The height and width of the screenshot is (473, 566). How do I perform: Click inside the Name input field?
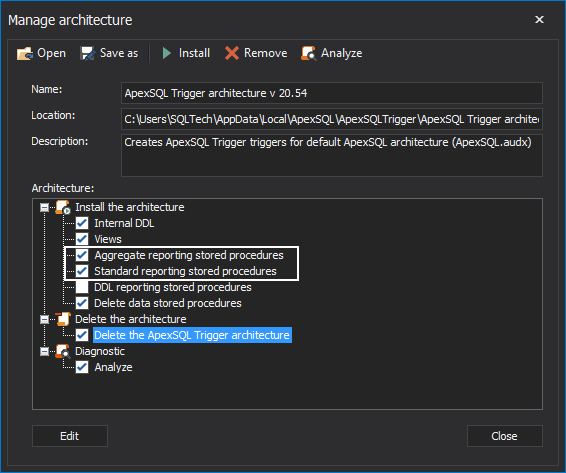[332, 93]
